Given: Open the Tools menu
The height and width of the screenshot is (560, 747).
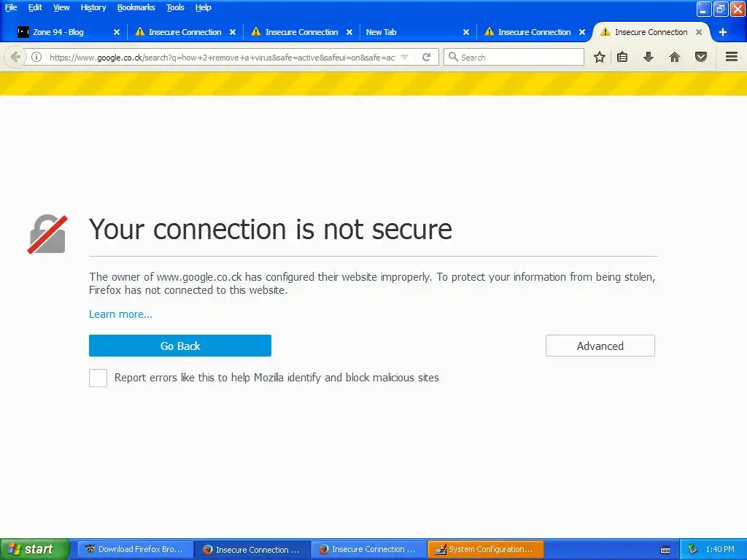Looking at the screenshot, I should point(175,7).
